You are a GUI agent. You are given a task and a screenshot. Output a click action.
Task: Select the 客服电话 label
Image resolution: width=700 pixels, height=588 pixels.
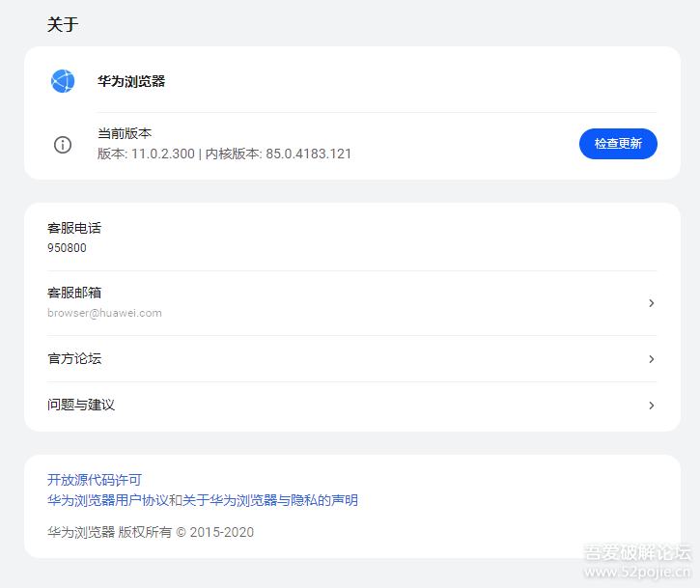click(x=74, y=229)
